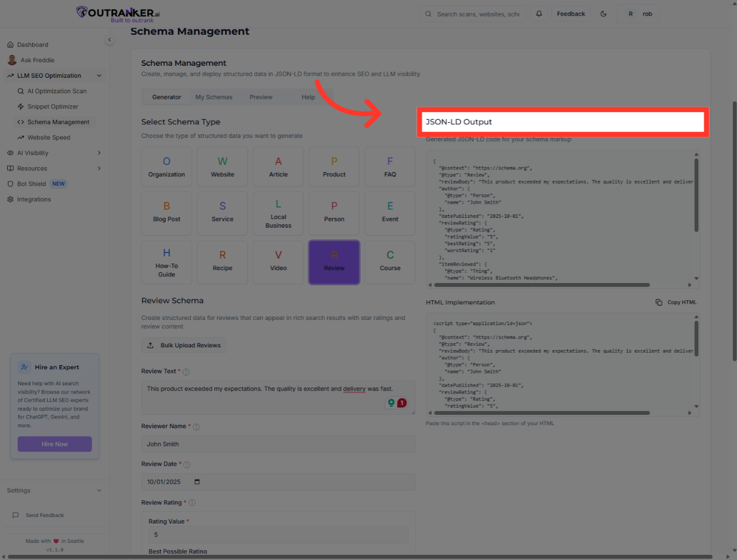This screenshot has height=560, width=737.
Task: Open the Preview tab
Action: [261, 97]
